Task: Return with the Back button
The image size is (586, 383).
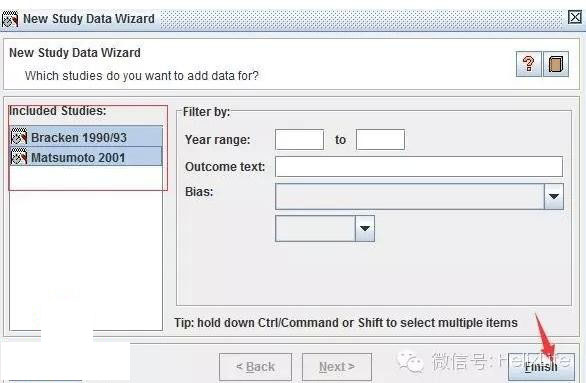Action: coord(256,367)
